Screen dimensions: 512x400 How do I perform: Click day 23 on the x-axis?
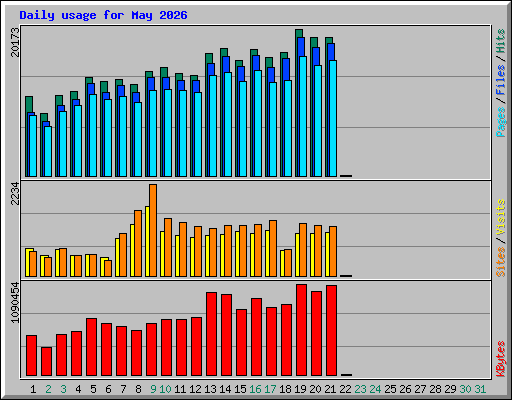tap(360, 389)
